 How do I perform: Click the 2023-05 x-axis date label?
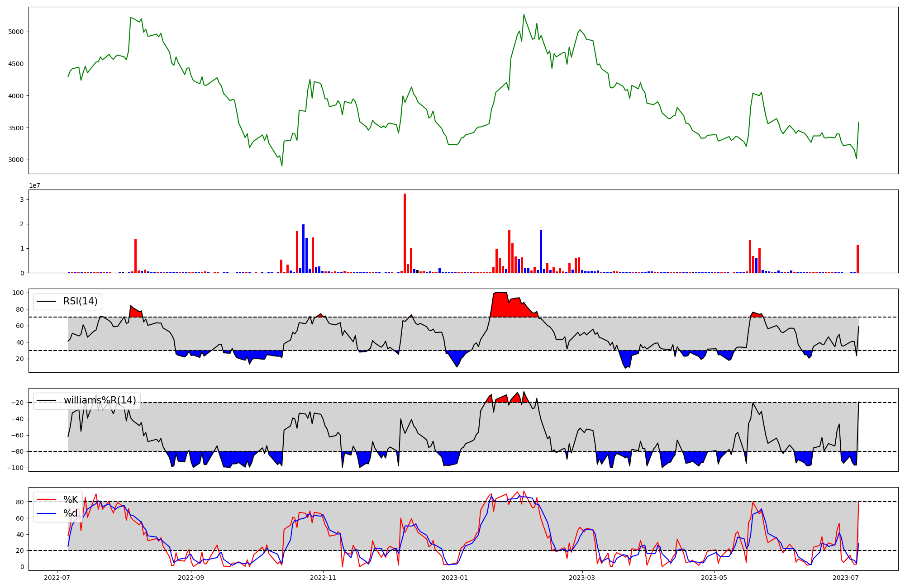[714, 578]
